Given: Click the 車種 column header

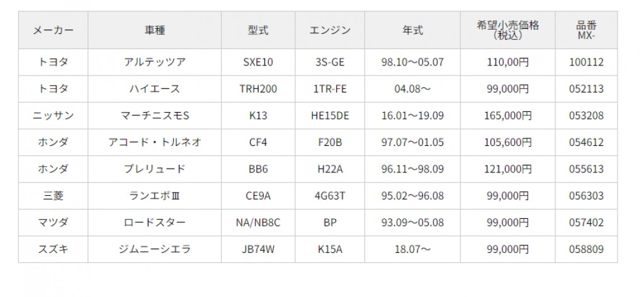Looking at the screenshot, I should 154,30.
